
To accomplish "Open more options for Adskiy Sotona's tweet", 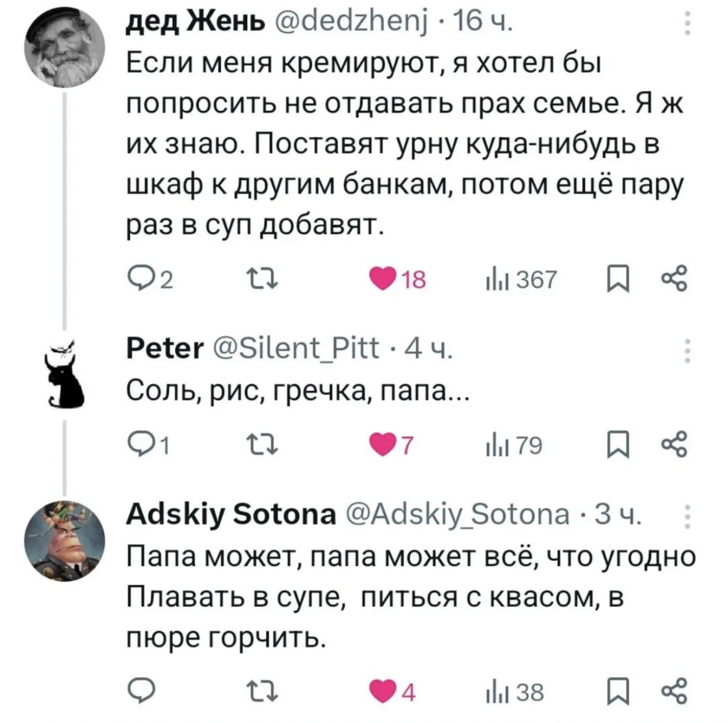I will (686, 516).
